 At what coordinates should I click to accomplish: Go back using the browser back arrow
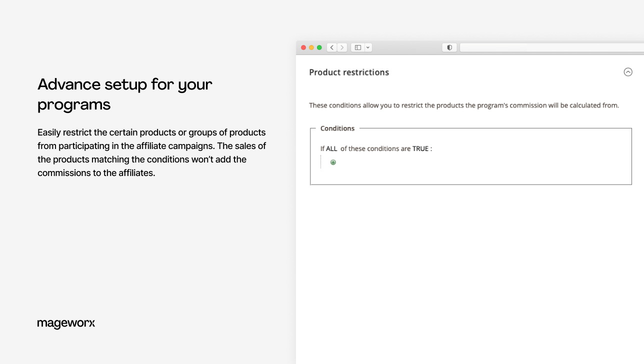[331, 47]
